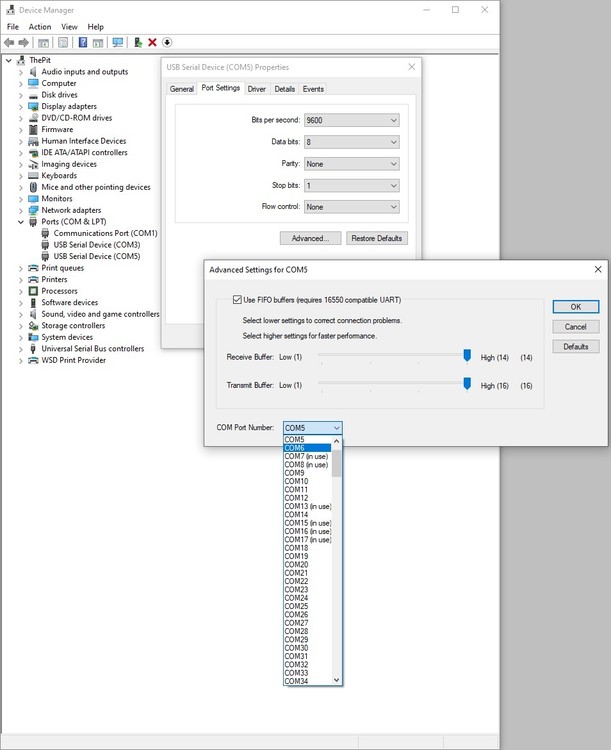
Task: Select the Network adapters icon
Action: pyautogui.click(x=33, y=210)
